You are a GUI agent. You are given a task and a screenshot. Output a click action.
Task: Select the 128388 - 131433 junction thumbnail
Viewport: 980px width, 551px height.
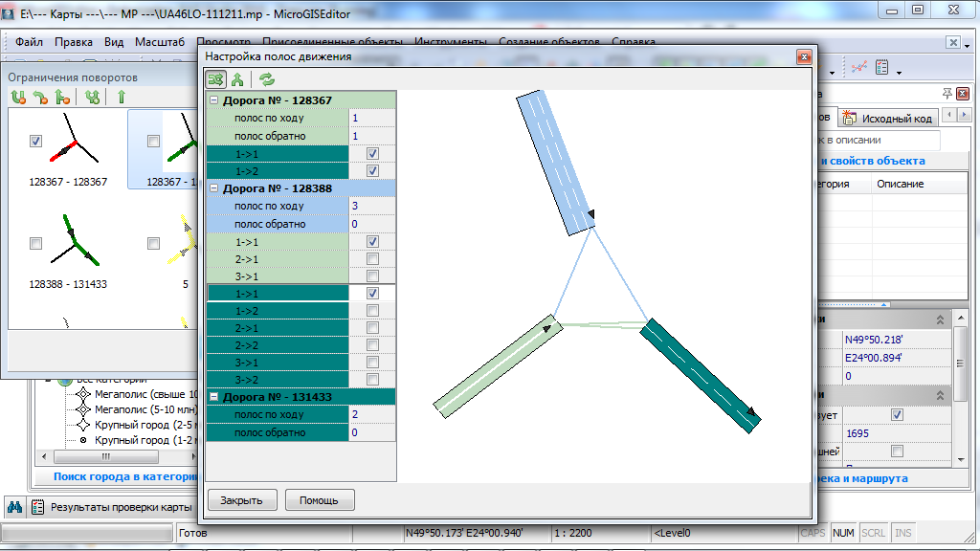tap(68, 244)
